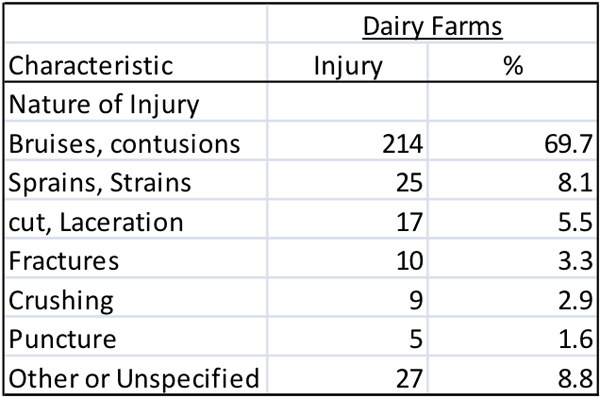Click the Sprains, Strains row label
The image size is (600, 398).
(99, 183)
